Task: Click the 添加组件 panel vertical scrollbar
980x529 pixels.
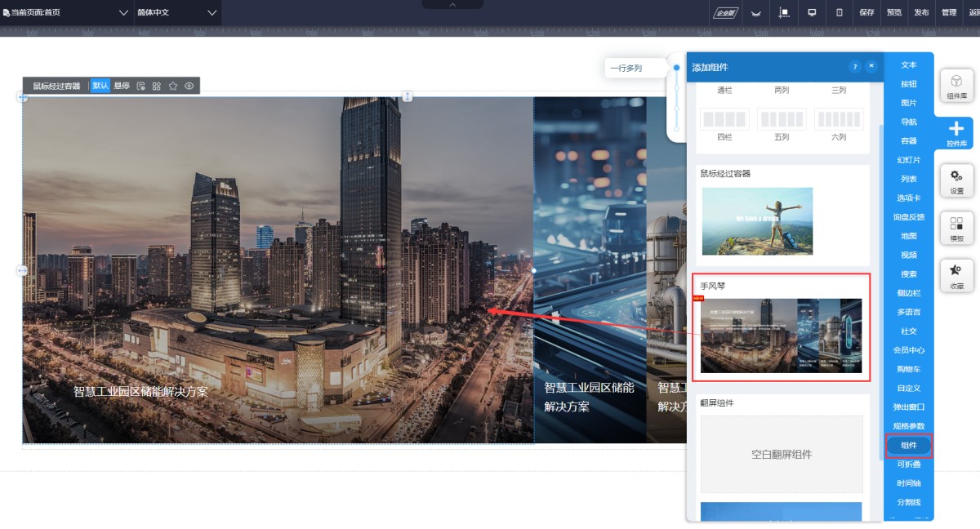Action: pos(880,292)
